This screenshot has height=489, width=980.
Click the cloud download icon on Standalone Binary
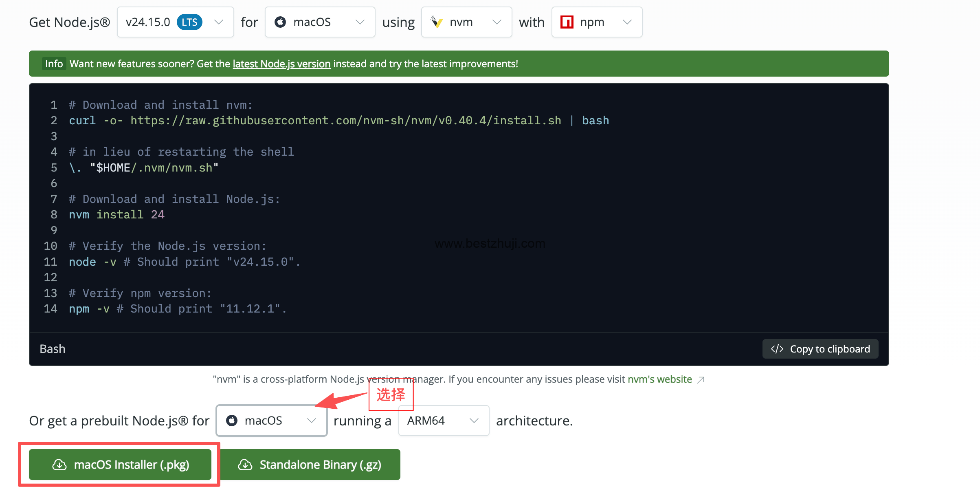245,465
